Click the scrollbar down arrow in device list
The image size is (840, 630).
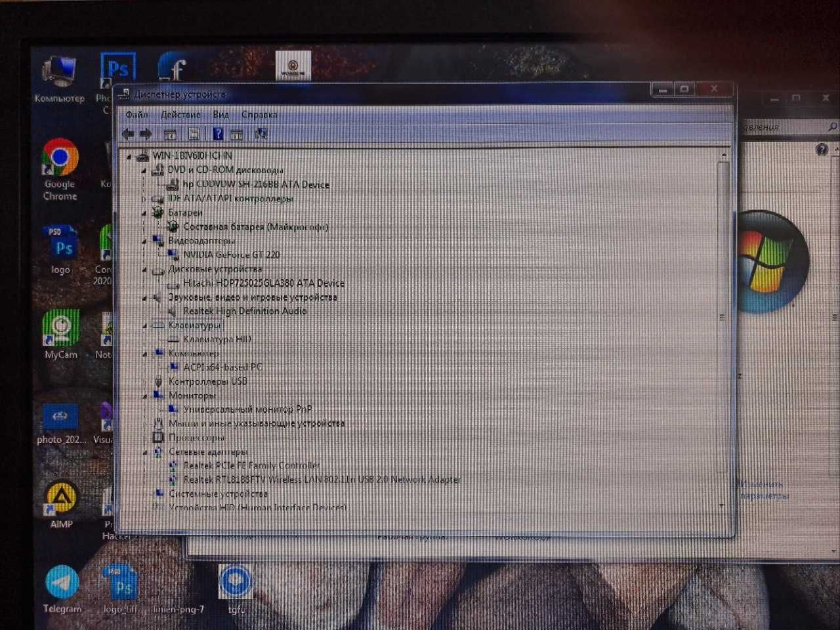pyautogui.click(x=722, y=506)
